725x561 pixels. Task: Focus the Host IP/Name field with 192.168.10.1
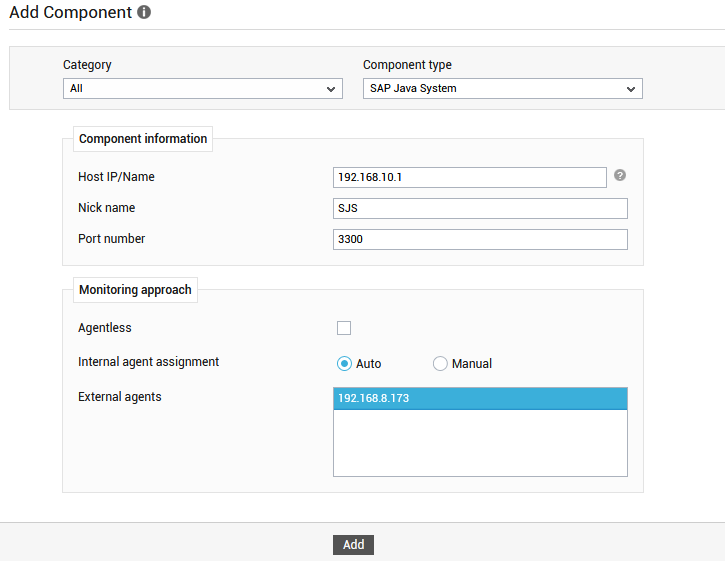[x=470, y=178]
